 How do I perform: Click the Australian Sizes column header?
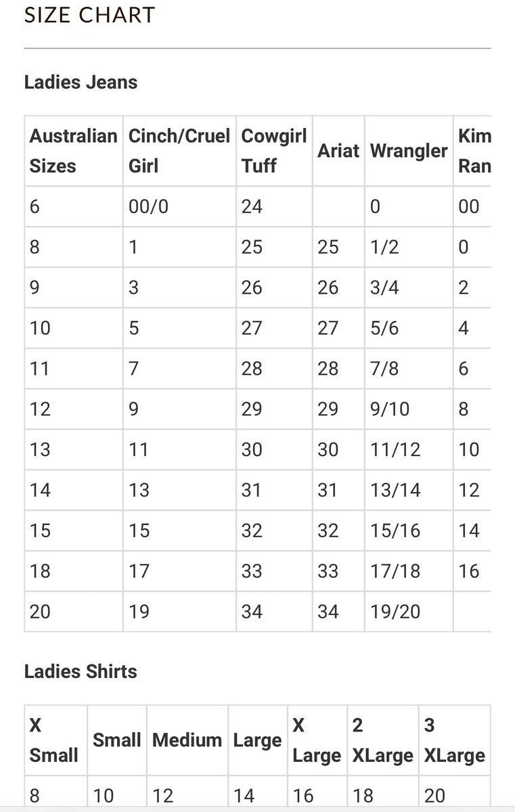[73, 151]
